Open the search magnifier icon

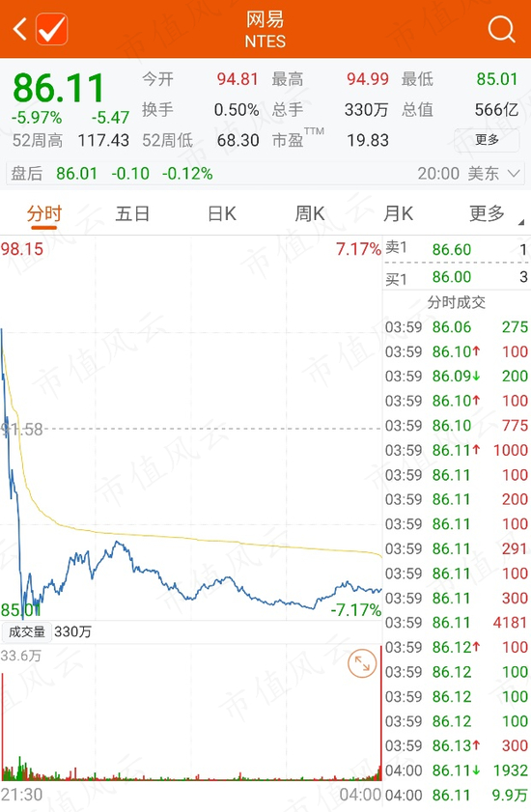tap(501, 29)
